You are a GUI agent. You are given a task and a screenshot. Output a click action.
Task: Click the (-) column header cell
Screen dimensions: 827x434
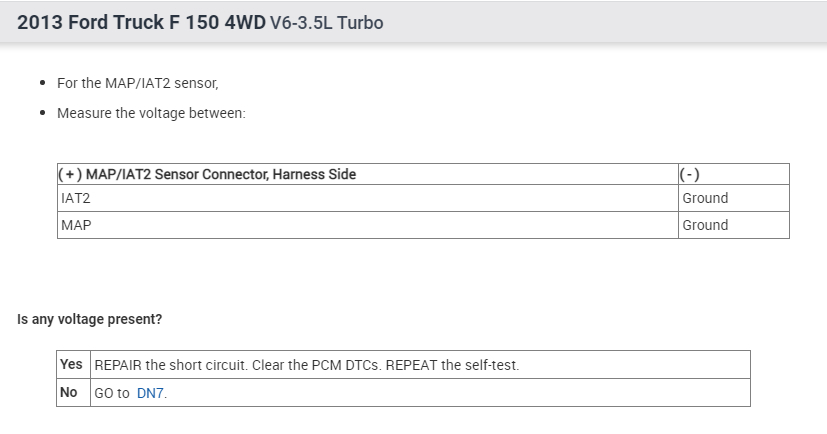pos(689,174)
